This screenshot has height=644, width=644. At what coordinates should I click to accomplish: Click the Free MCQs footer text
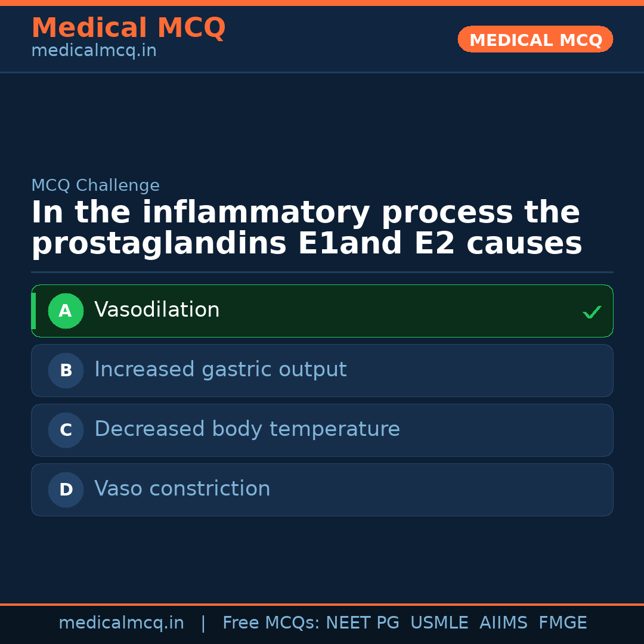tap(271, 623)
